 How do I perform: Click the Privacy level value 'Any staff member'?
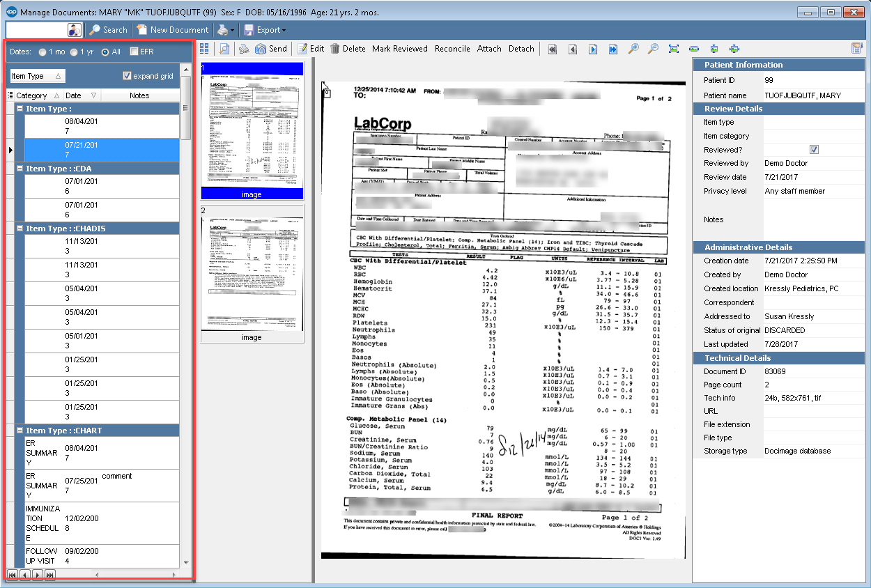(x=794, y=191)
